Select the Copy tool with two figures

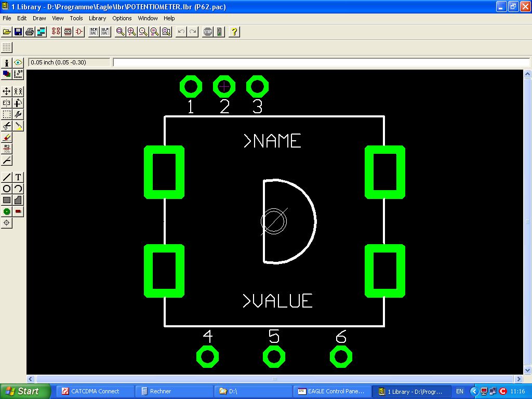18,91
